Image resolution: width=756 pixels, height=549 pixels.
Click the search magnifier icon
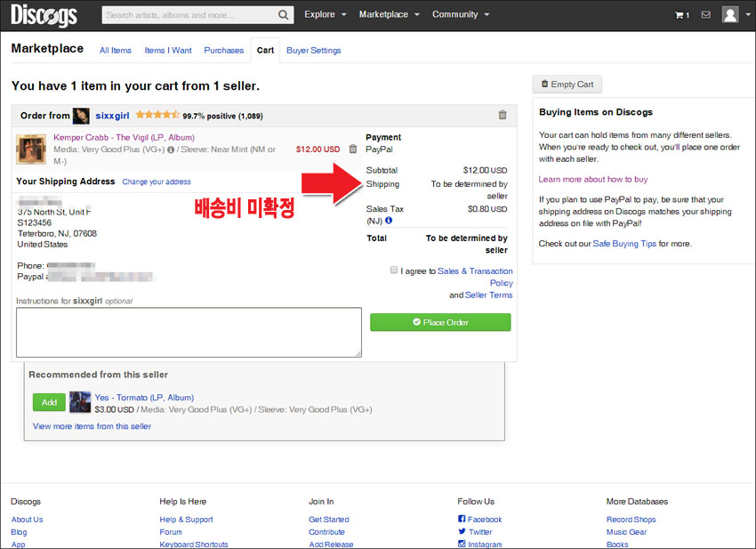pos(284,15)
